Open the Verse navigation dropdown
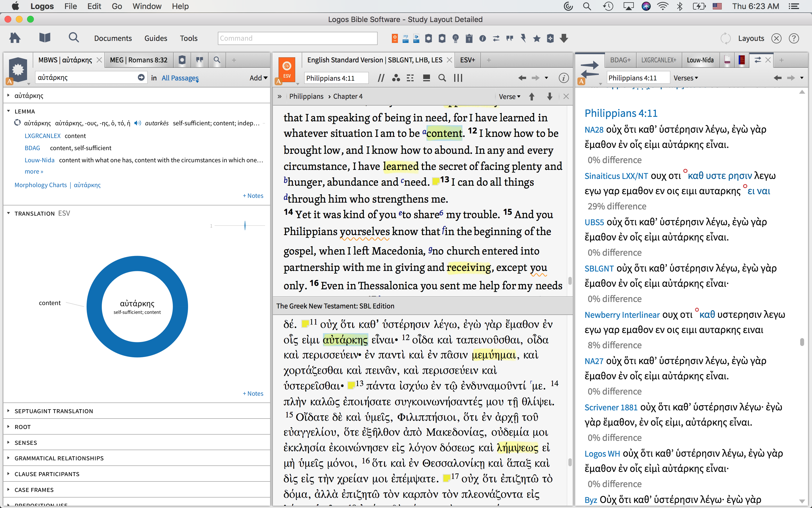The height and width of the screenshot is (508, 812). 509,97
